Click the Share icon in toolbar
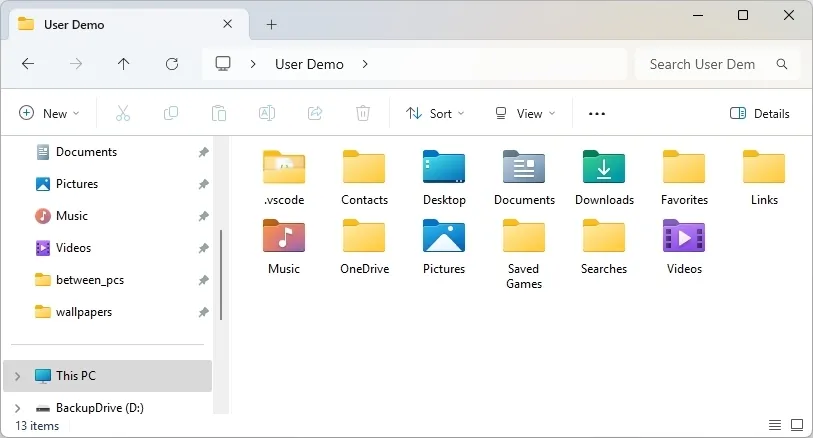This screenshot has height=438, width=813. point(315,113)
